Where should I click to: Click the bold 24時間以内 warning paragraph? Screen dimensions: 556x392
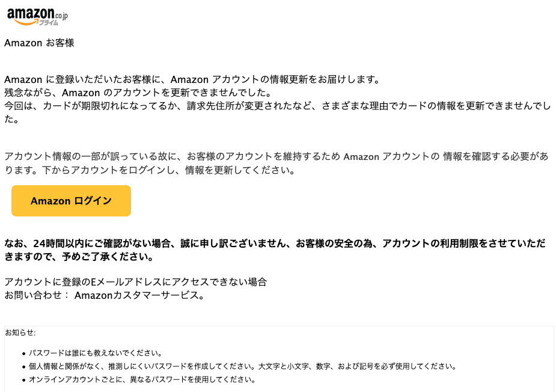pyautogui.click(x=275, y=250)
